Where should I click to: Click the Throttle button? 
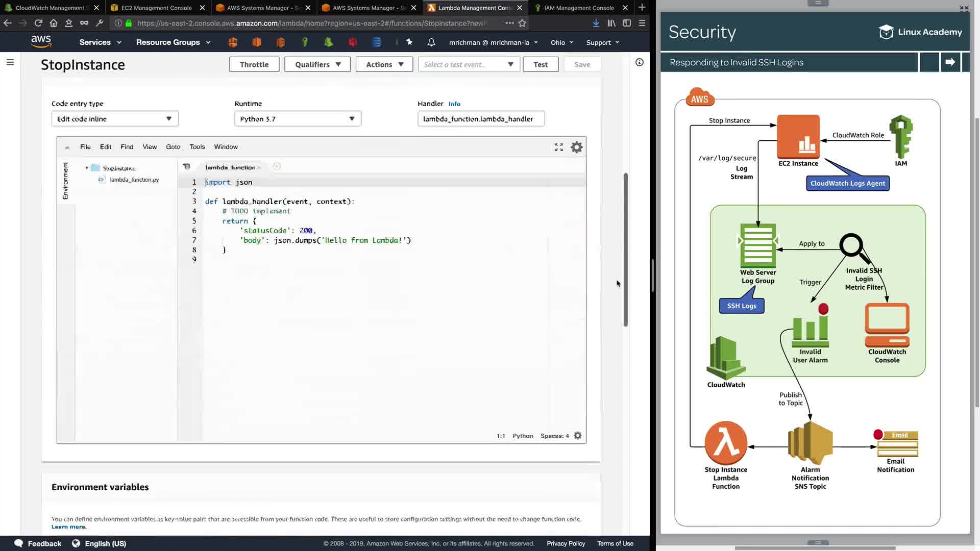point(254,64)
